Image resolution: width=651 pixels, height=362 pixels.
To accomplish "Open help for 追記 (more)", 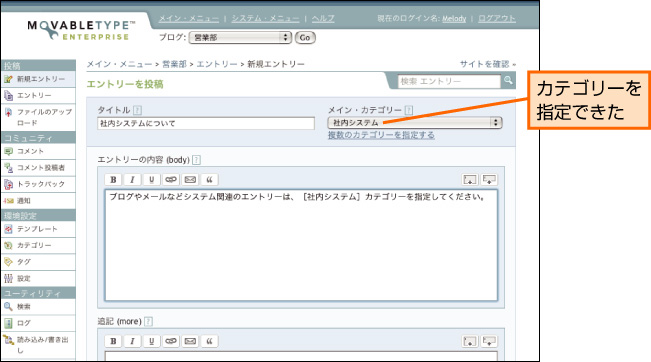I will [148, 321].
